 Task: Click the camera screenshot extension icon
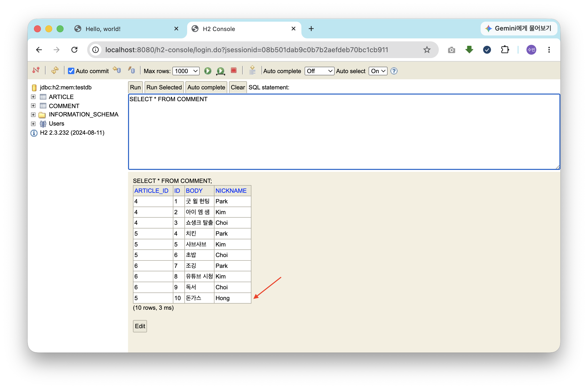(x=451, y=50)
